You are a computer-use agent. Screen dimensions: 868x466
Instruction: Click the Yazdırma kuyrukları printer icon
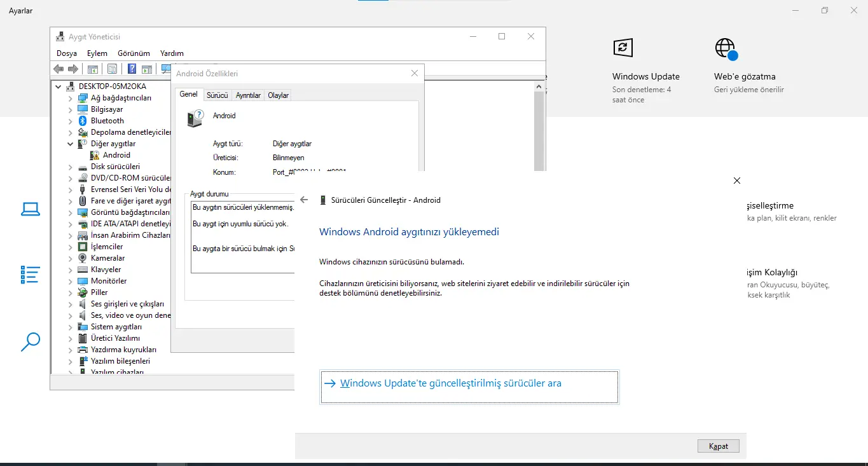pyautogui.click(x=82, y=350)
